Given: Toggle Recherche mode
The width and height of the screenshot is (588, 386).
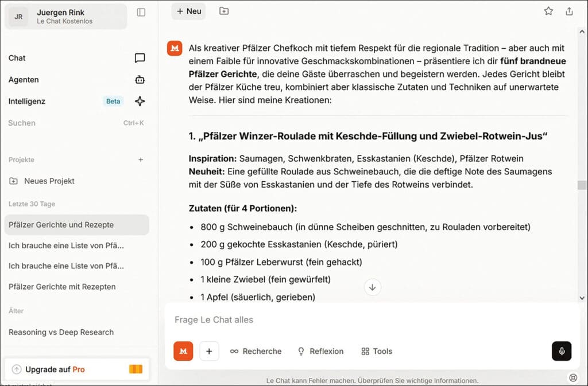Looking at the screenshot, I should tap(256, 351).
